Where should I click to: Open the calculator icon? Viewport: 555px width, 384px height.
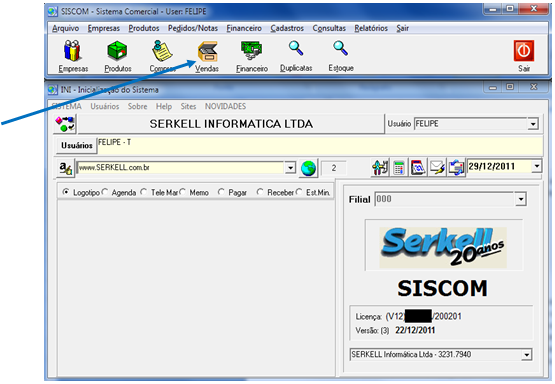tap(399, 167)
